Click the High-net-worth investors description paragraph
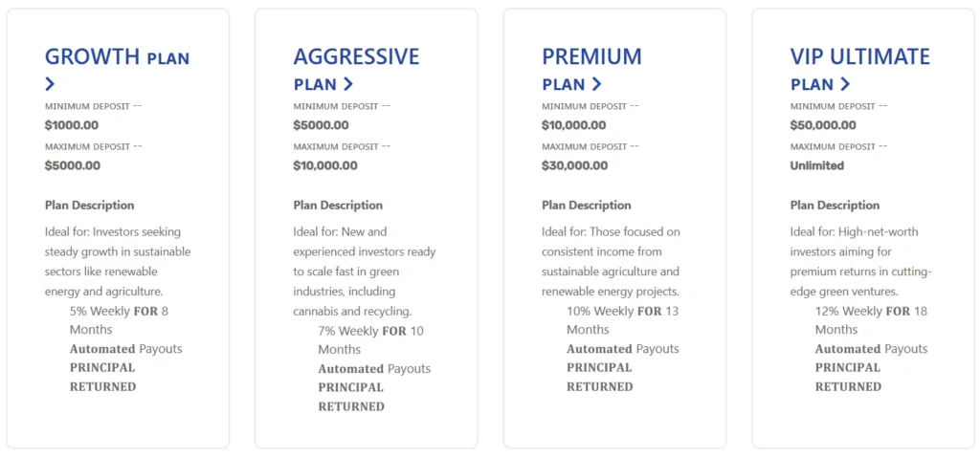980x457 pixels. [860, 261]
